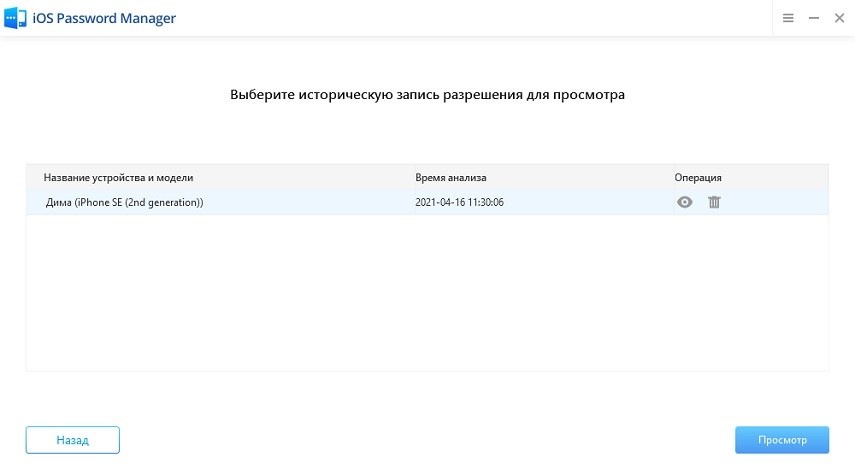The height and width of the screenshot is (475, 855).
Task: Click the Название устройства и модели column header
Action: pos(118,177)
